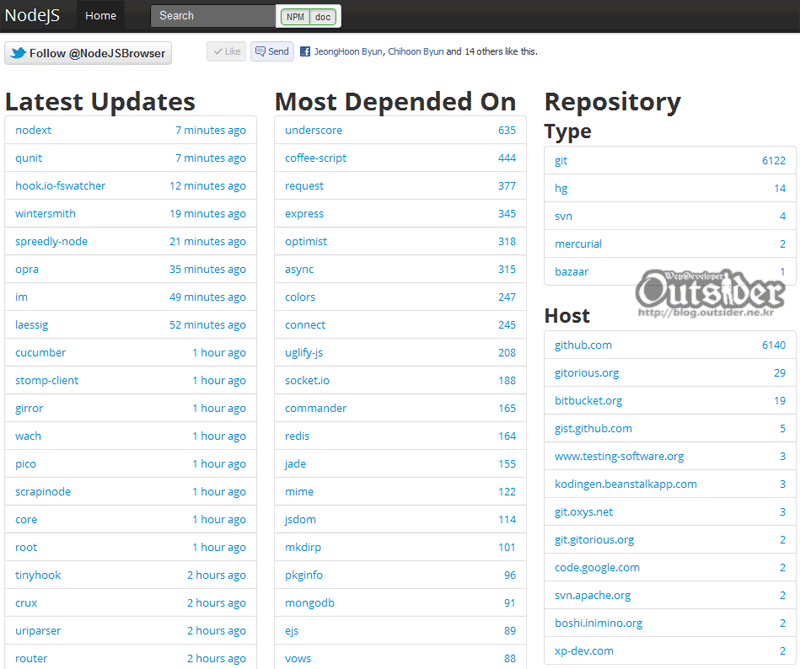Open the request package link
This screenshot has height=669, width=800.
[x=304, y=186]
